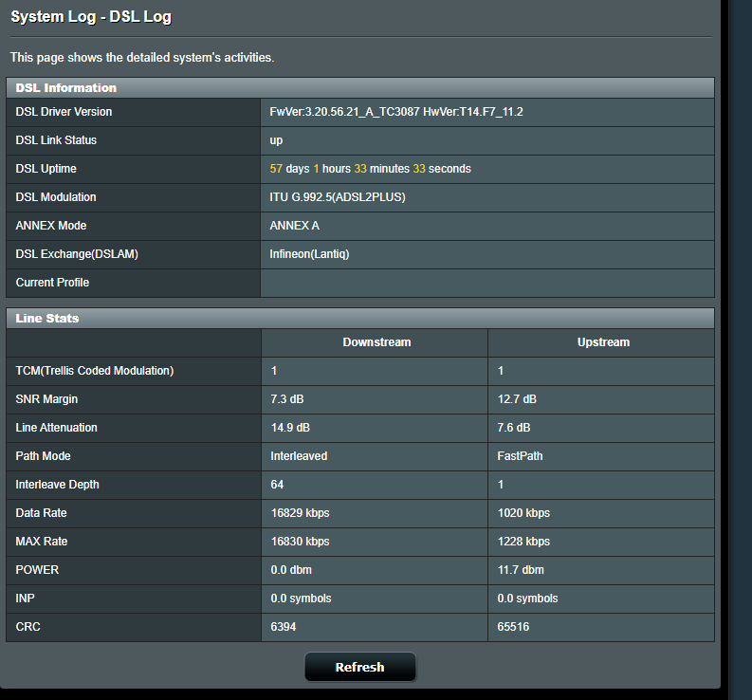This screenshot has width=752, height=700.
Task: Click the 'ANNEX A' value
Action: pos(295,226)
